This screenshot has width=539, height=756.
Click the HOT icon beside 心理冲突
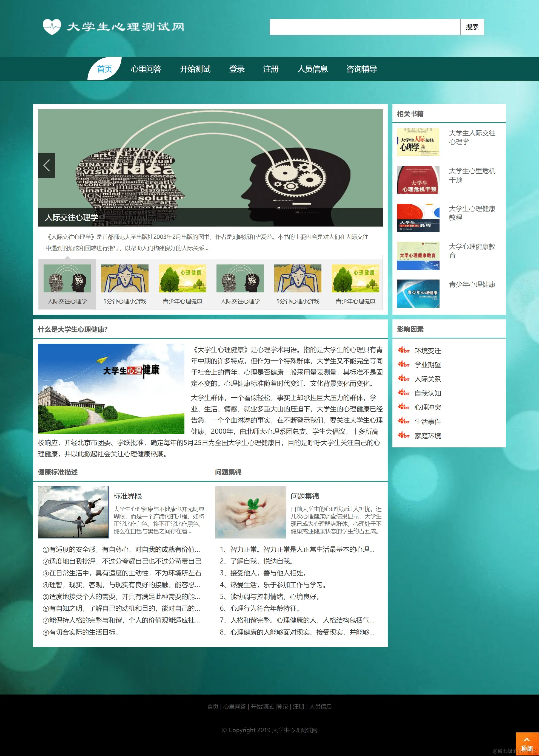(x=404, y=408)
